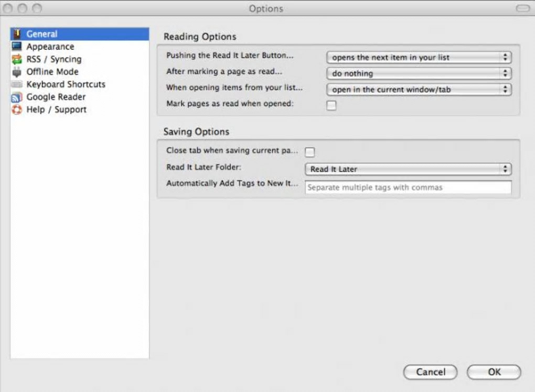Viewport: 535px width, 392px height.
Task: Click the RSS / Syncing icon
Action: [x=17, y=59]
